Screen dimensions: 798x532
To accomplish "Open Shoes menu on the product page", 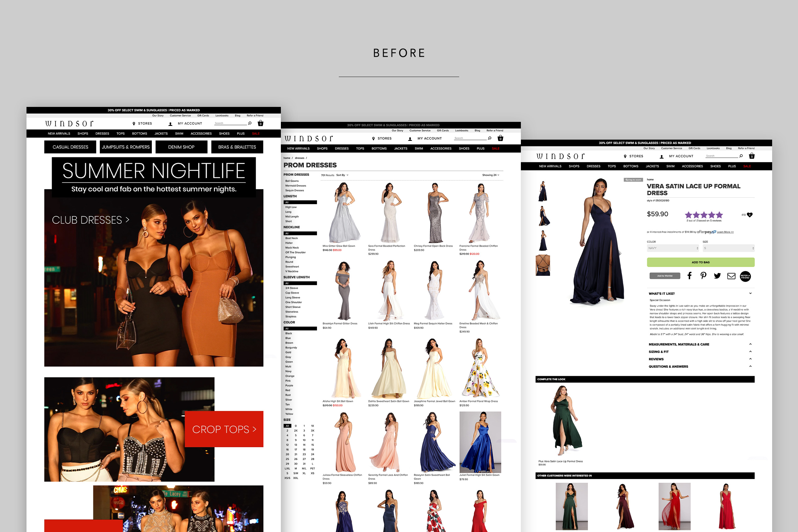I will [716, 166].
